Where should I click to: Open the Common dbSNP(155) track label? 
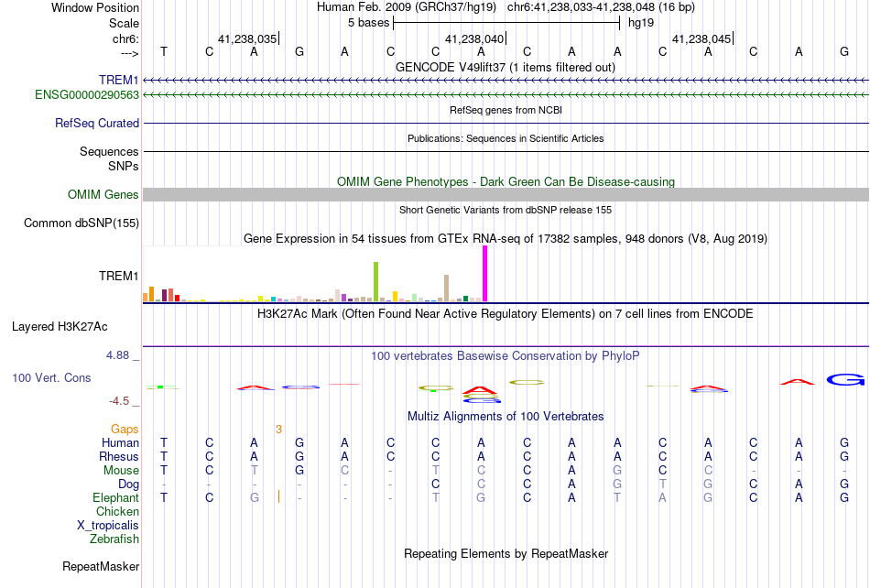[x=82, y=223]
